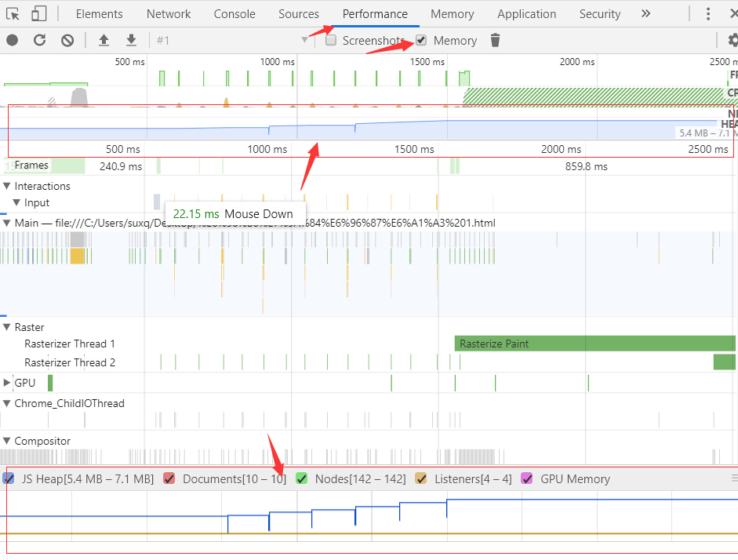Uncheck the Memory checkbox
This screenshot has width=738, height=560.
(x=422, y=40)
